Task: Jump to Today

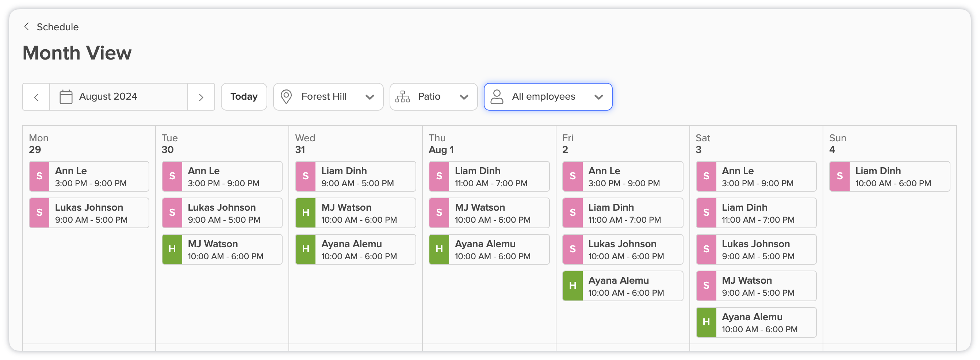Action: click(x=244, y=97)
